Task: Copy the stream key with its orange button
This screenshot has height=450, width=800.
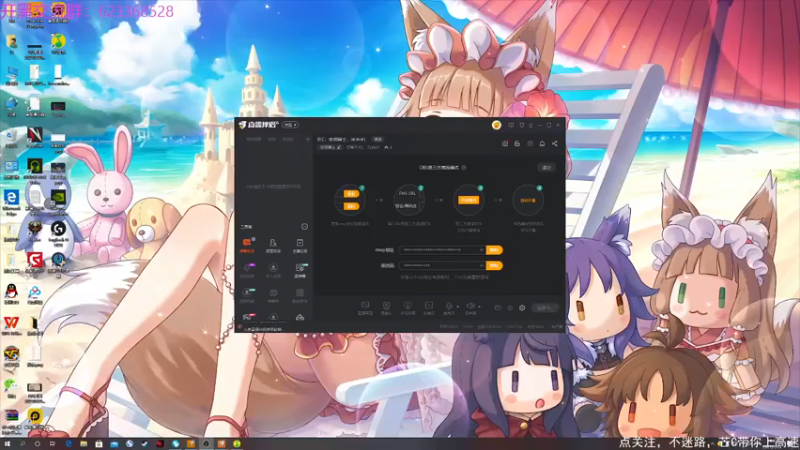Action: [x=494, y=266]
